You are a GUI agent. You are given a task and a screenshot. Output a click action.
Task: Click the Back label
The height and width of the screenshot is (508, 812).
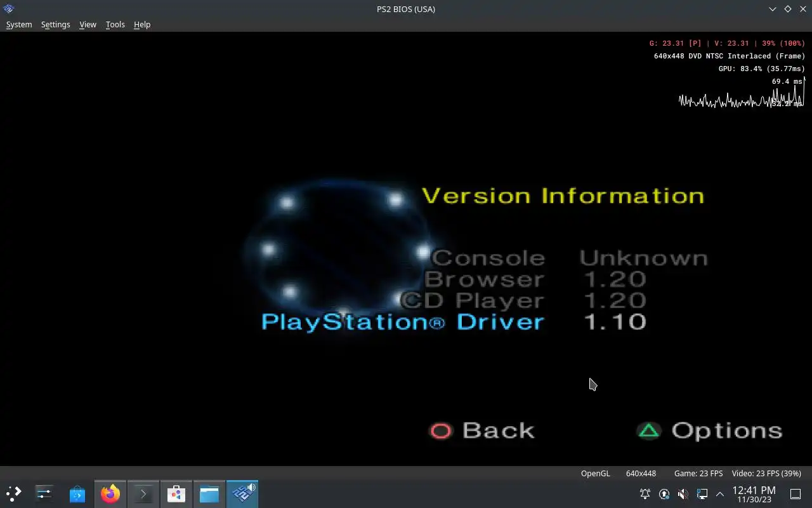499,431
